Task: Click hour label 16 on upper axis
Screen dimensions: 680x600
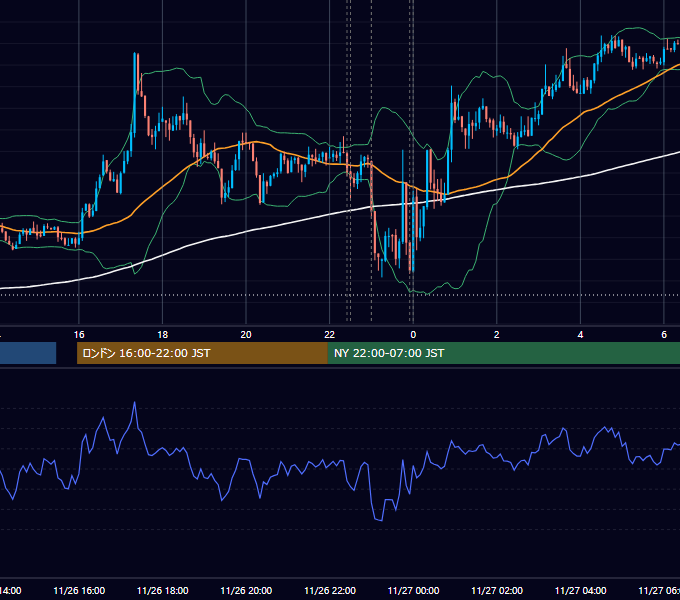Action: tap(79, 335)
